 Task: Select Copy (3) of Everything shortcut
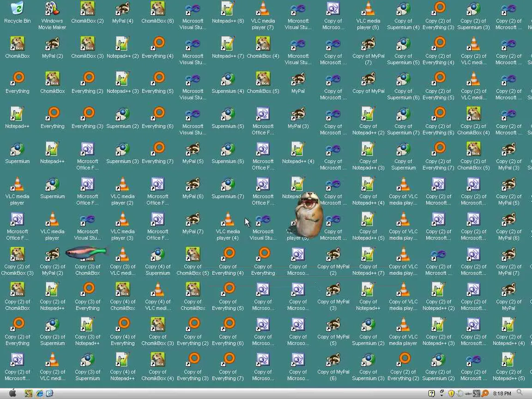click(x=88, y=296)
